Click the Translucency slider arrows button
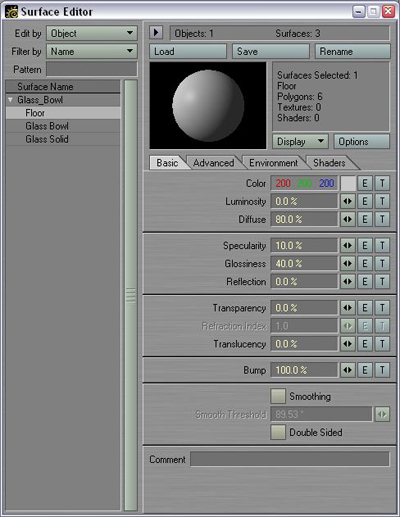Image resolution: width=400 pixels, height=517 pixels. tap(347, 344)
